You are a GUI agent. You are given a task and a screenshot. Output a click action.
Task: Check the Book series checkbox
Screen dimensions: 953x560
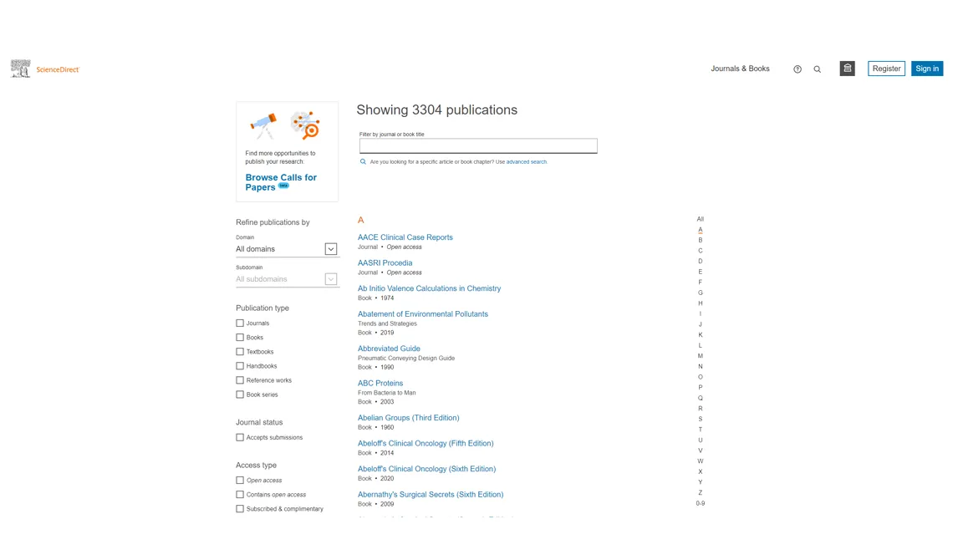point(240,395)
